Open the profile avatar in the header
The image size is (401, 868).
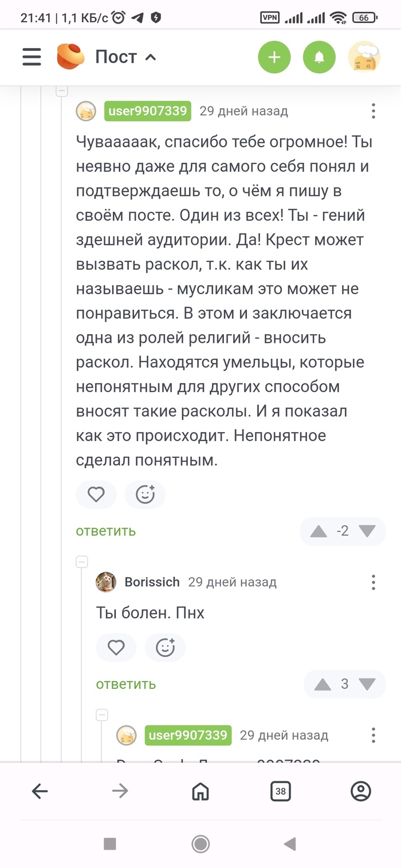point(364,57)
